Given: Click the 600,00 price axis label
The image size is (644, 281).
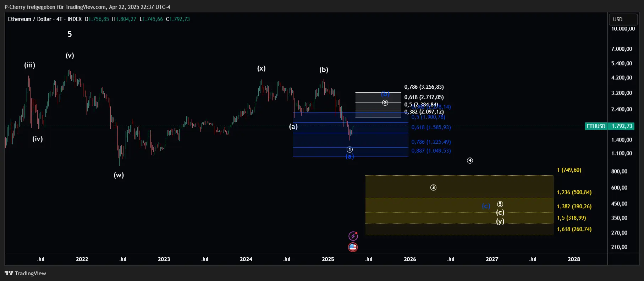Looking at the screenshot, I should click(x=619, y=188).
